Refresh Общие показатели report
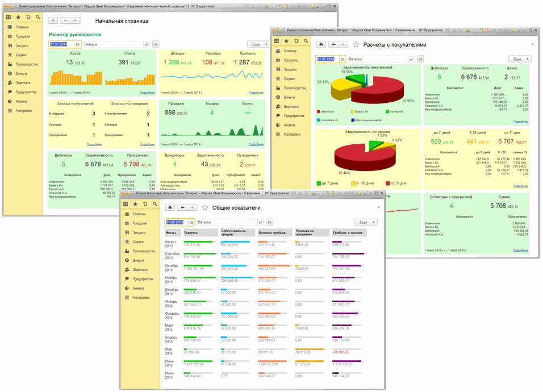Image resolution: width=543 pixels, height=392 pixels. click(x=269, y=222)
